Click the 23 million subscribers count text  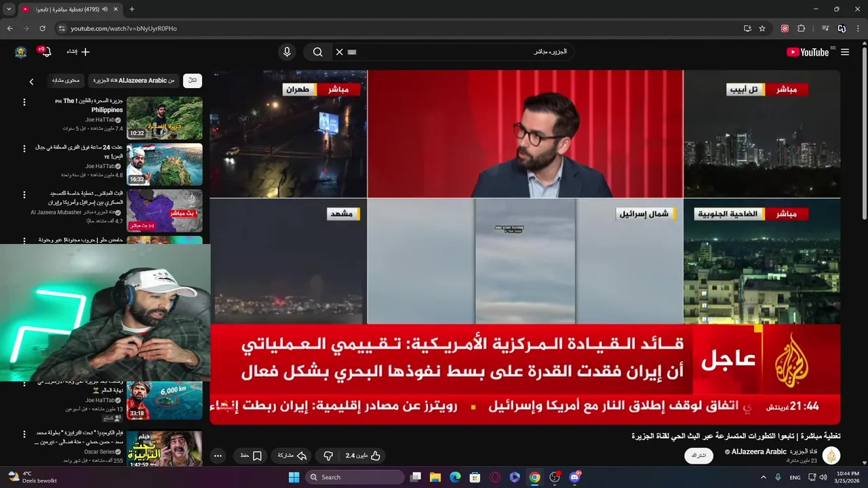[x=802, y=461]
